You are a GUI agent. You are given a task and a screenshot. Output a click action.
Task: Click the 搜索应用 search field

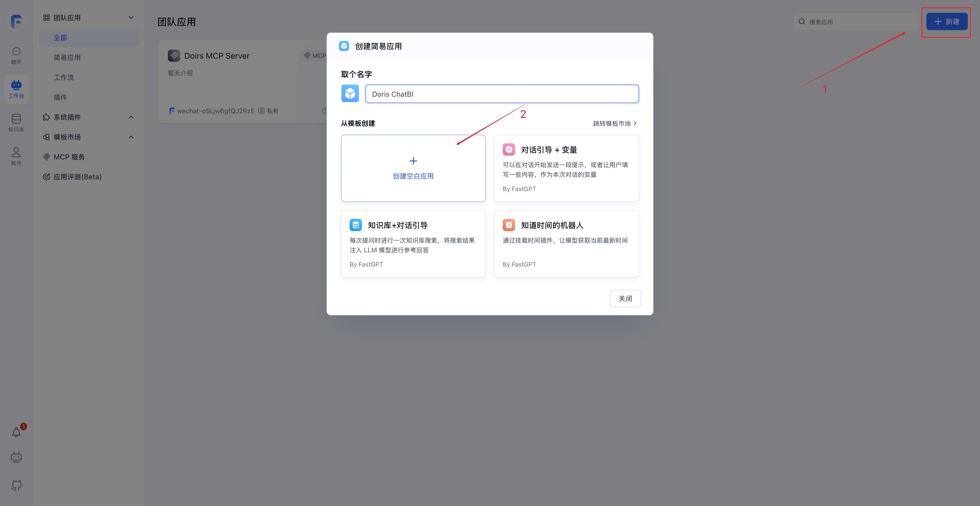(856, 22)
